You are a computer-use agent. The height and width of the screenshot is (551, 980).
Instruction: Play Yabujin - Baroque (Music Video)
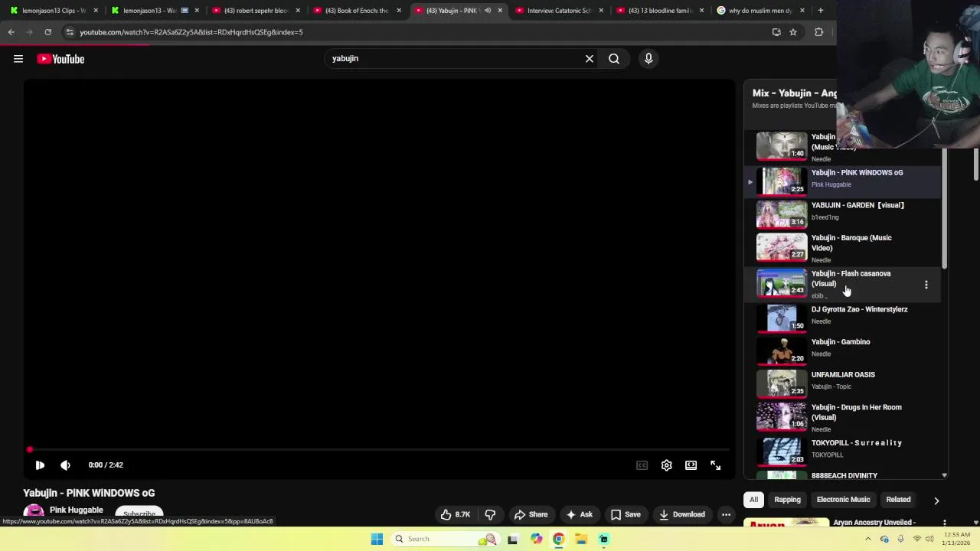point(842,248)
